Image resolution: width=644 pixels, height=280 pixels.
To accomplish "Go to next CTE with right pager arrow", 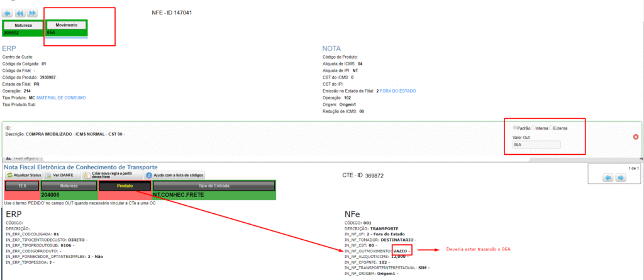I will click(620, 178).
